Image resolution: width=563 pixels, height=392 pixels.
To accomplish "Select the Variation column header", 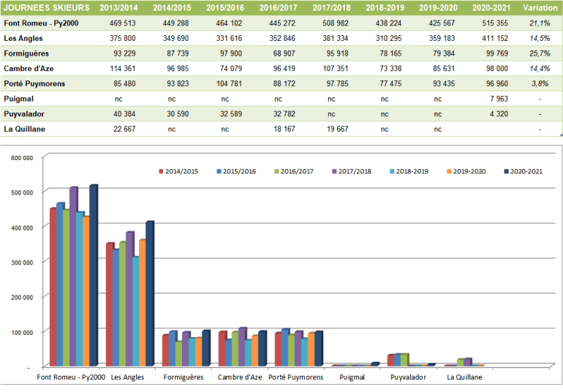I will tap(540, 8).
